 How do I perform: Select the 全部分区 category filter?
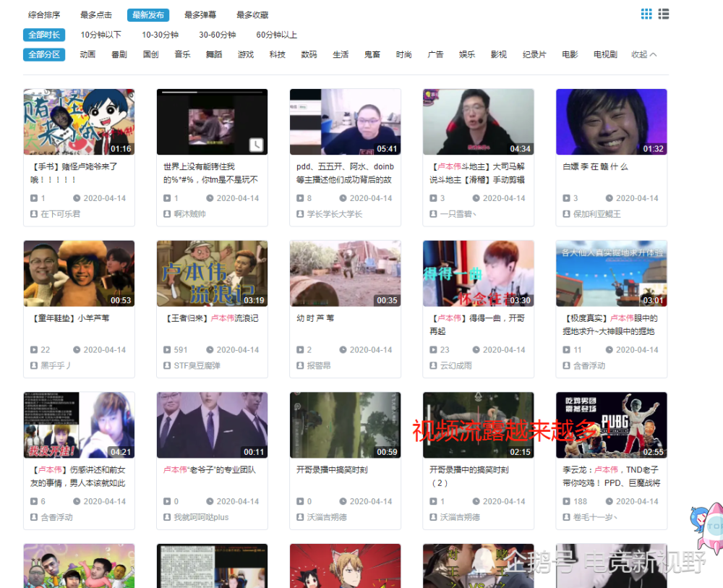44,54
